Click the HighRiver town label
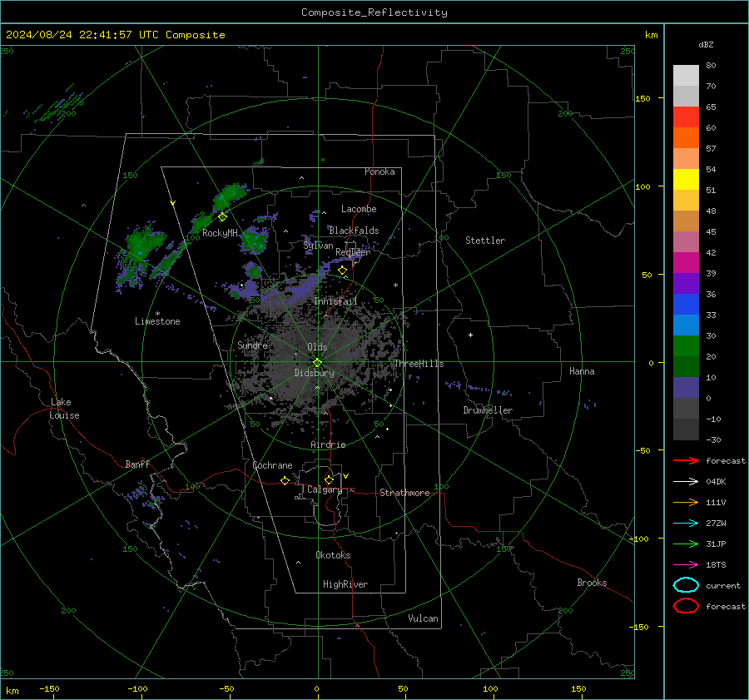The height and width of the screenshot is (700, 749). tap(345, 584)
